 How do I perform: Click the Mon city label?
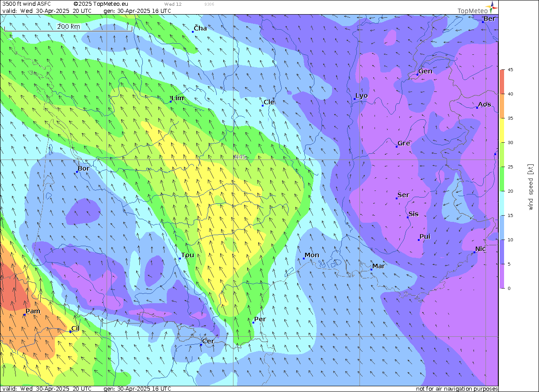coord(312,255)
